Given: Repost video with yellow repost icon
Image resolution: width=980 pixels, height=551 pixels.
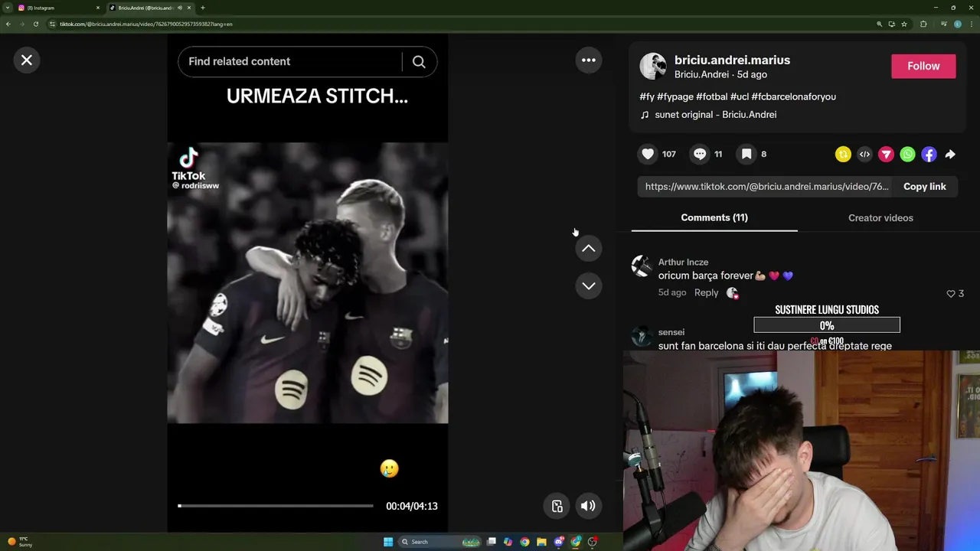Looking at the screenshot, I should point(843,154).
